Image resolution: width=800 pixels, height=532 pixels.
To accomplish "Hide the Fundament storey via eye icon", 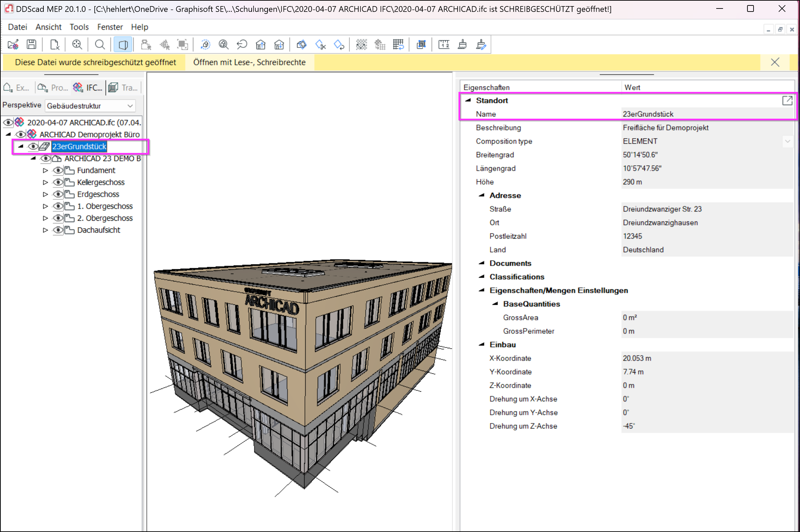I will click(x=58, y=170).
